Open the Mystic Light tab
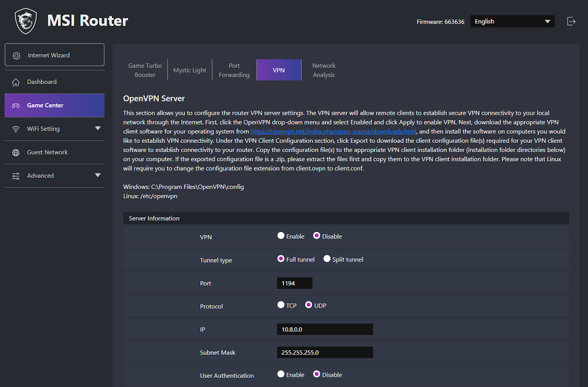Viewport: 588px width, 387px height. point(190,70)
